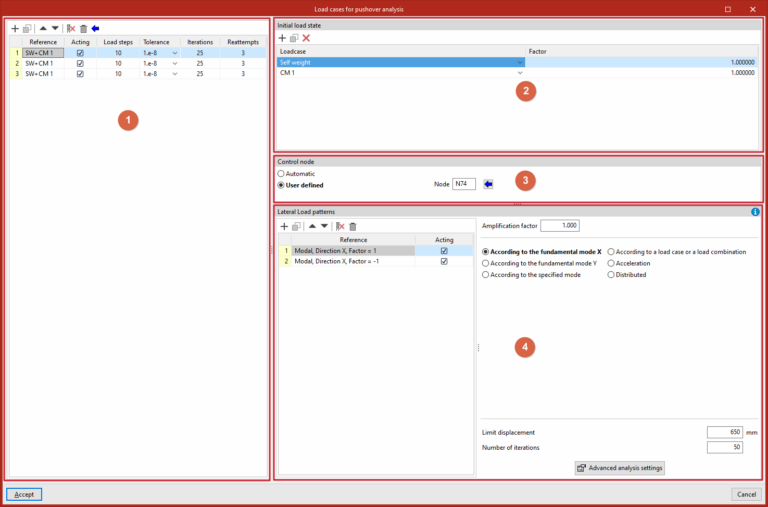Toggle Acting checkbox for load case row 3
The width and height of the screenshot is (768, 507).
tap(80, 73)
